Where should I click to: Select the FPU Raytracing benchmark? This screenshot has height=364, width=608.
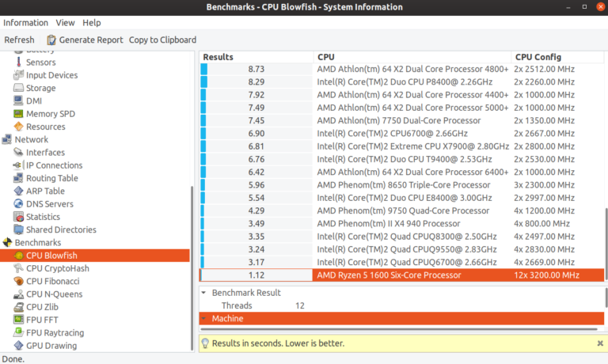tap(55, 332)
